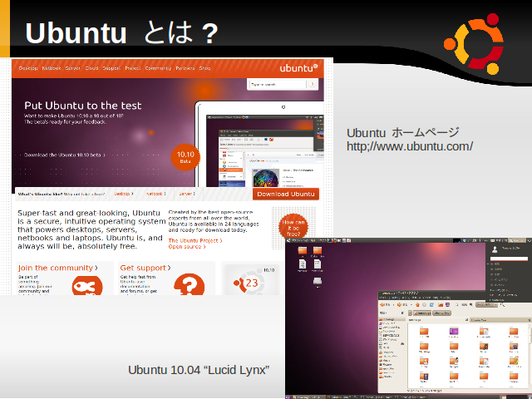Click the status text field in the user menu
532x399 pixels.
[x=509, y=259]
